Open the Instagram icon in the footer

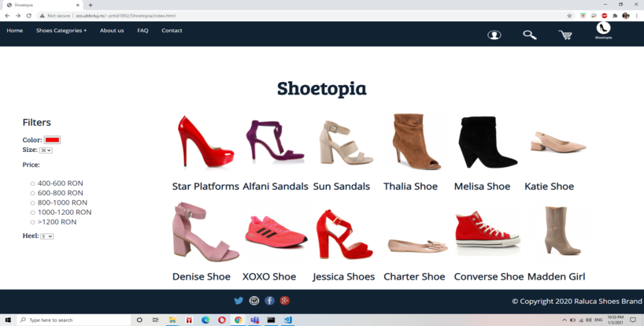[254, 301]
